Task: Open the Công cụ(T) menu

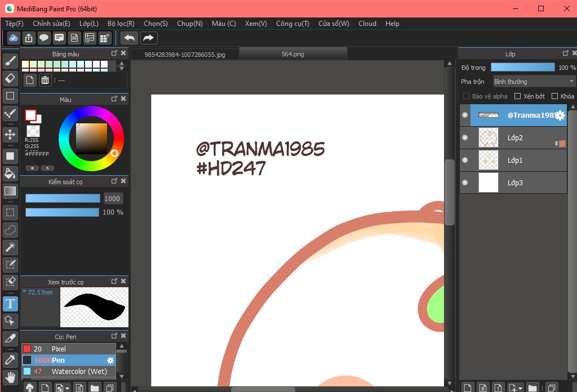Action: tap(292, 24)
